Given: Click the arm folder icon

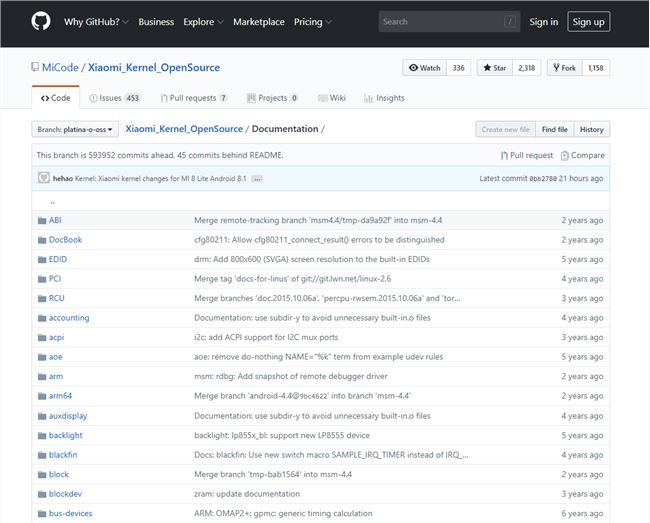Looking at the screenshot, I should 42,376.
